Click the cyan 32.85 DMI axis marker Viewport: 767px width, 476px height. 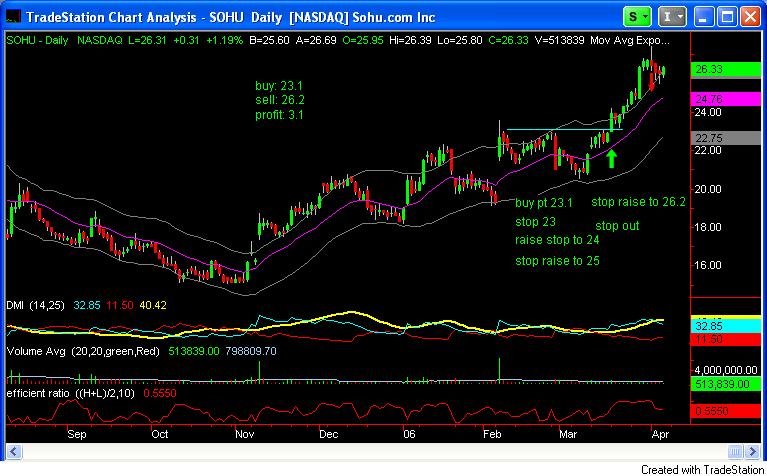point(725,327)
